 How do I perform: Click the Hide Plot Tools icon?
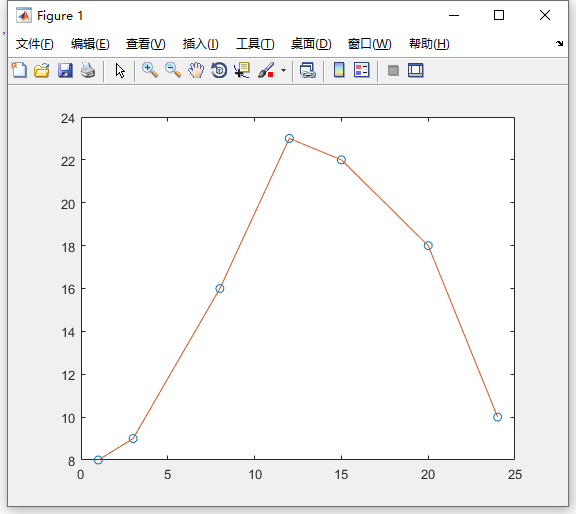point(393,70)
